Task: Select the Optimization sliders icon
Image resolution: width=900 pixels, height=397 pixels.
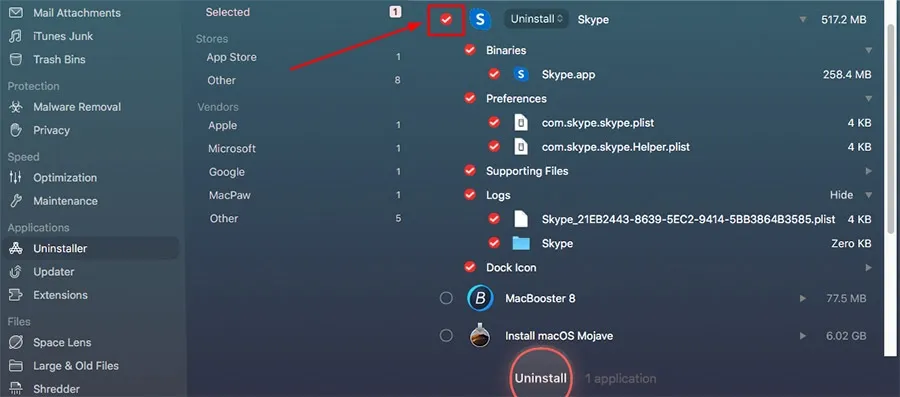Action: [x=16, y=178]
